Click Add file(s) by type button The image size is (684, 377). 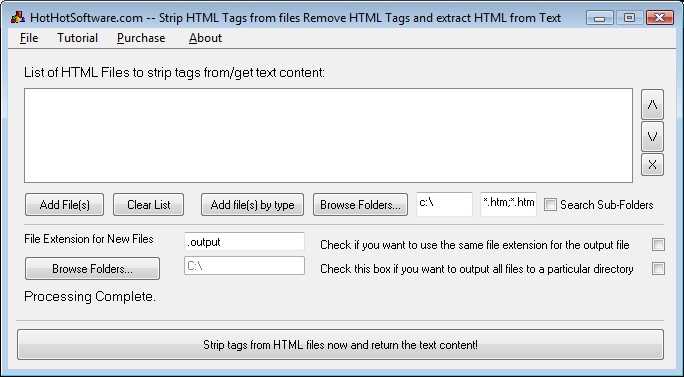[x=252, y=205]
